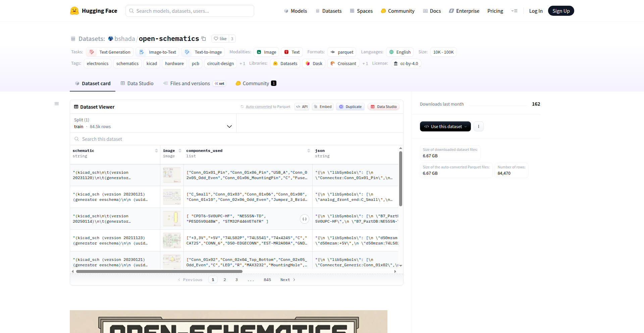This screenshot has width=644, height=333.
Task: Open thumbnail for the 74LS02P row
Action: tap(172, 240)
